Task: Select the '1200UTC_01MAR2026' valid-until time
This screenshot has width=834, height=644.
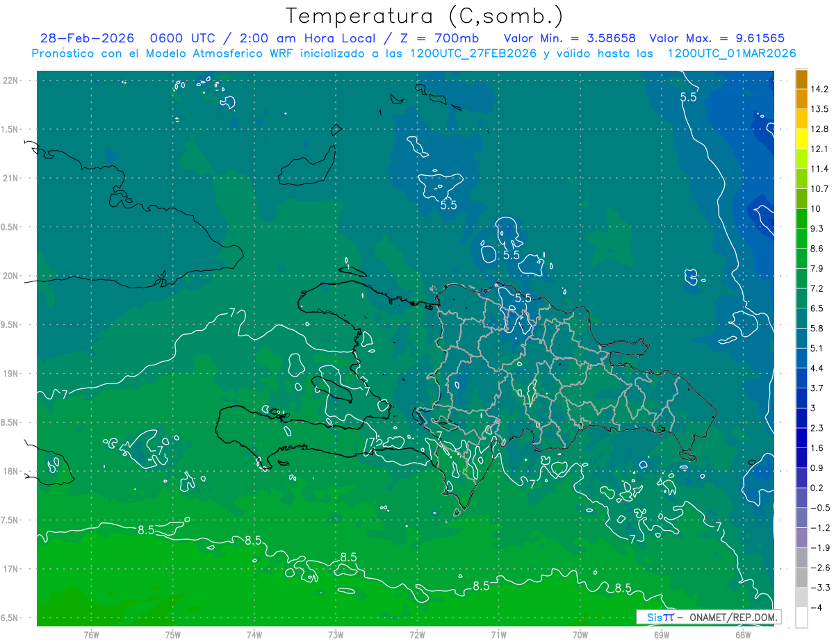Action: tap(731, 53)
